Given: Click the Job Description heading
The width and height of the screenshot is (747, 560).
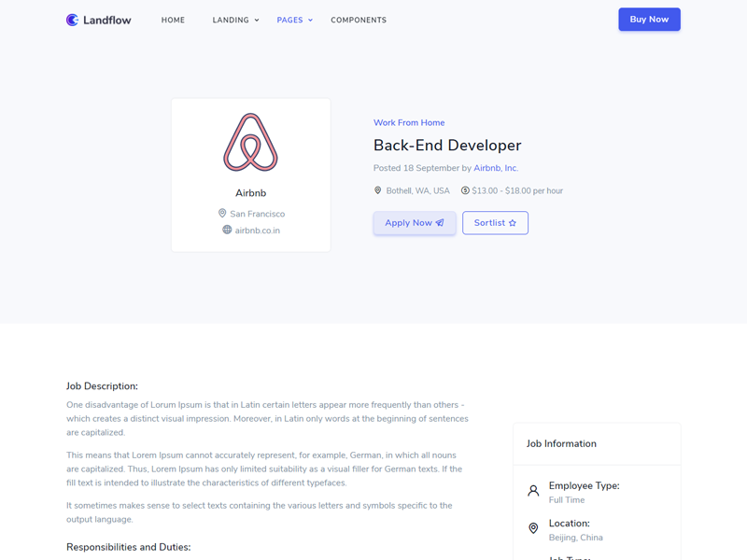Looking at the screenshot, I should 102,386.
